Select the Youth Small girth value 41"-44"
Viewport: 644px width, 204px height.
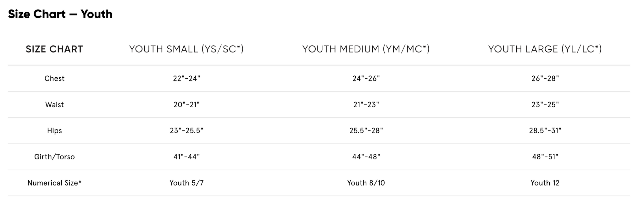[x=186, y=157]
